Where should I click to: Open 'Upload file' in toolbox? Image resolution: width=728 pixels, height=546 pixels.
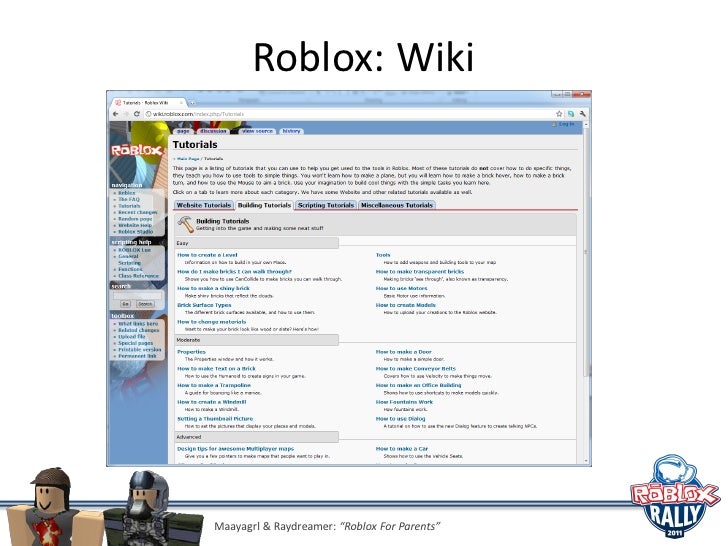pyautogui.click(x=132, y=337)
